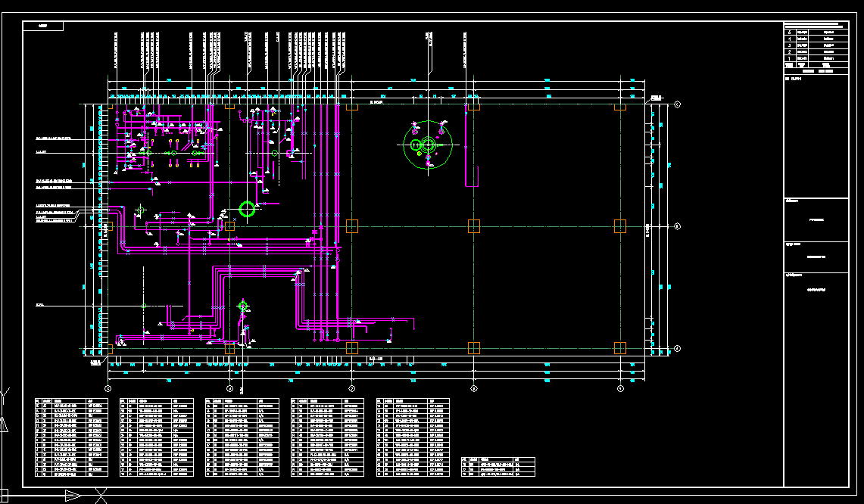
Task: Select grid bubble C on the right side
Action: point(678,104)
